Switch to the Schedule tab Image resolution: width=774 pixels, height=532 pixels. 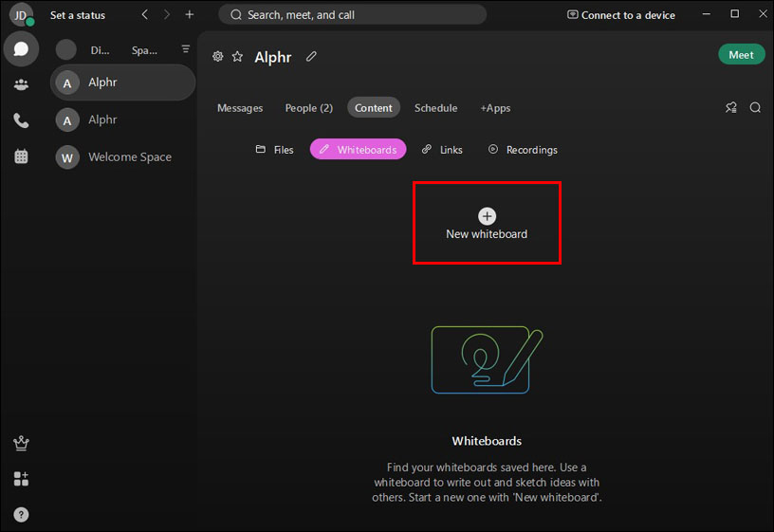[x=436, y=107]
